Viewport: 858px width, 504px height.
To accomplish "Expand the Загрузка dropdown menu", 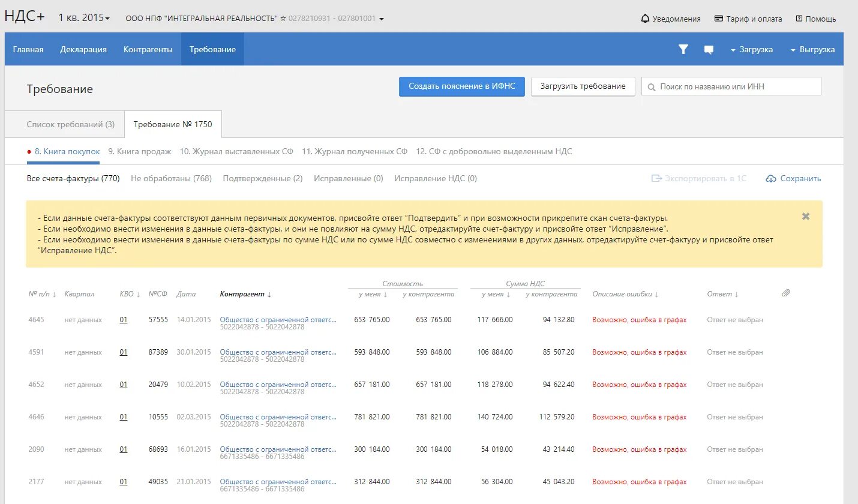I will point(751,50).
